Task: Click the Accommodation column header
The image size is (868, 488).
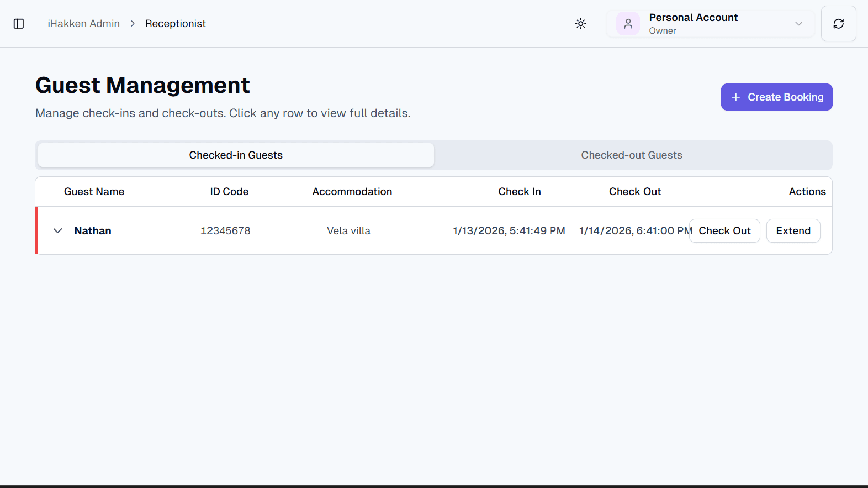Action: [x=352, y=192]
